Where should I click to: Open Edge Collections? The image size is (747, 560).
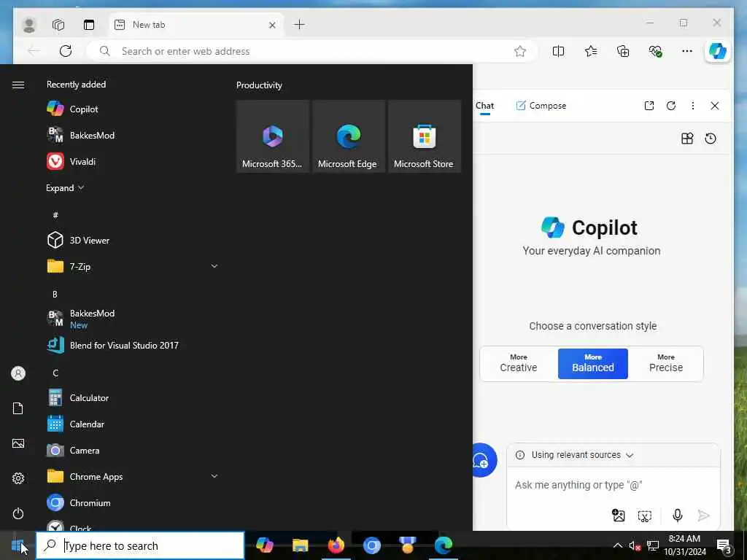point(623,51)
